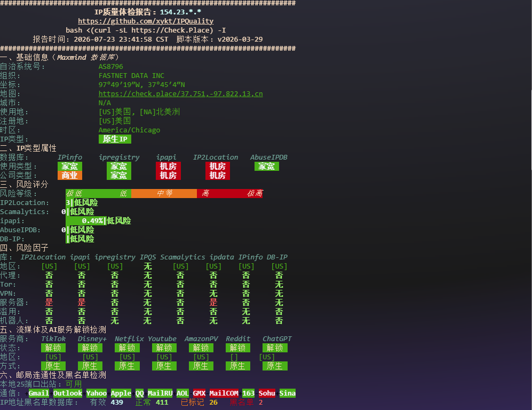The height and width of the screenshot is (410, 532).
Task: Click the Youtube provider column header
Action: pyautogui.click(x=162, y=338)
